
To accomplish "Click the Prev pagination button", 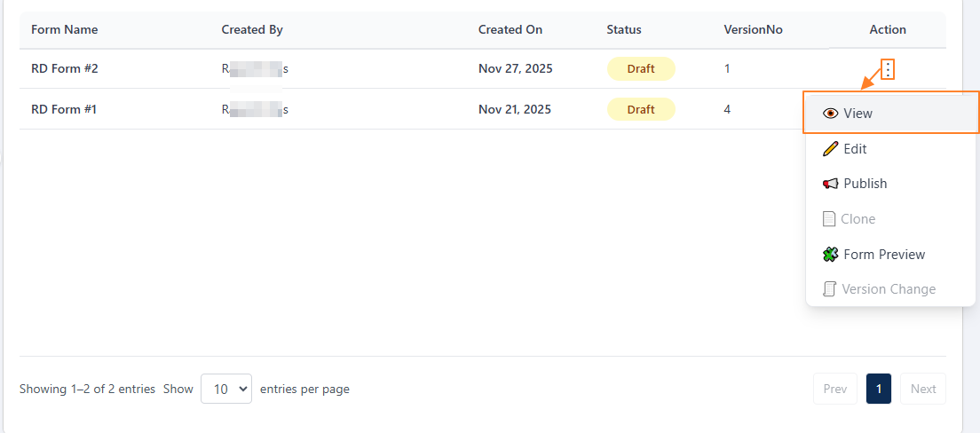I will click(834, 389).
